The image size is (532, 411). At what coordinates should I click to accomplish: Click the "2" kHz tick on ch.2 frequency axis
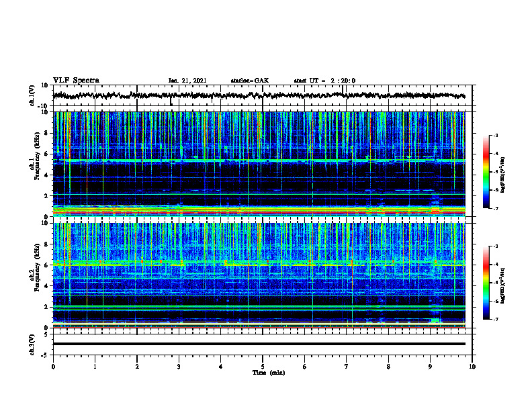pos(46,307)
